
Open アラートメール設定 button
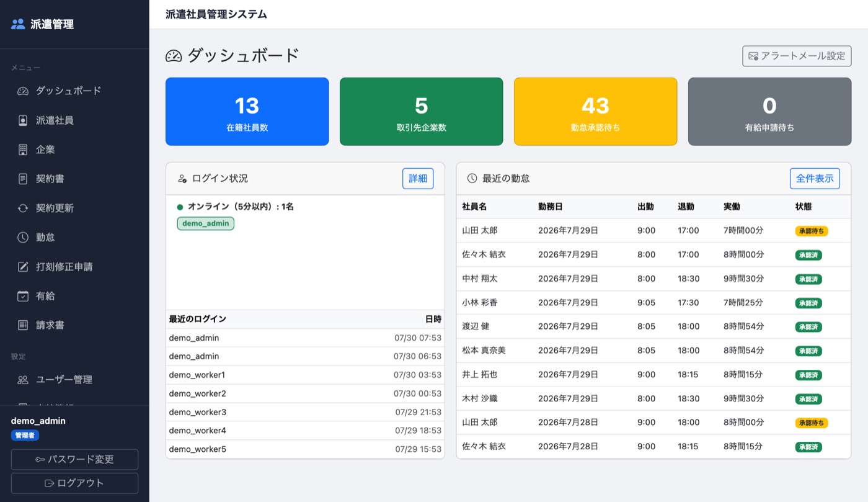coord(797,56)
